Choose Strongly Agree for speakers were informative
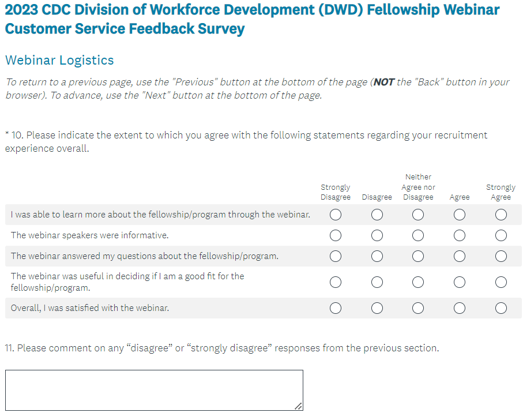Image resolution: width=523 pixels, height=420 pixels. (x=501, y=235)
